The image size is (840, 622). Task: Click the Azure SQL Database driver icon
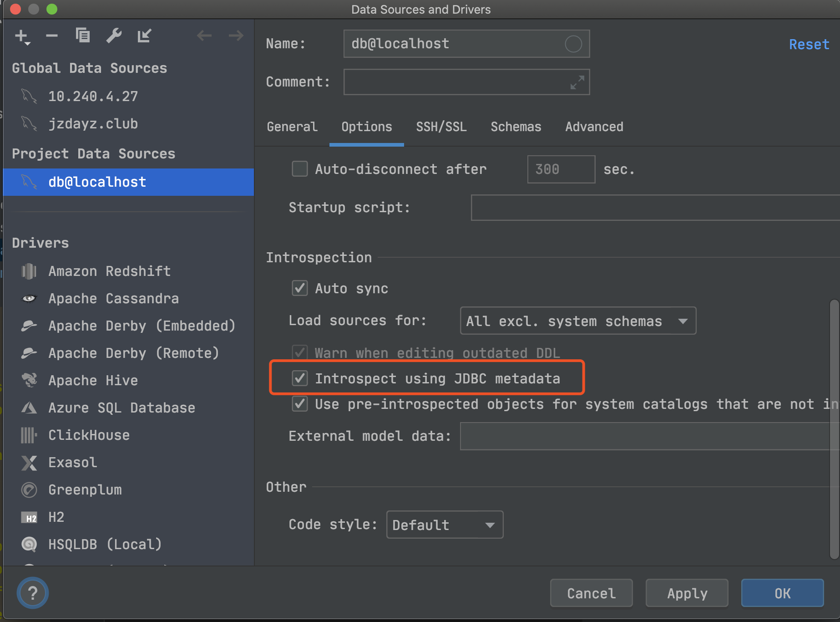tap(29, 408)
